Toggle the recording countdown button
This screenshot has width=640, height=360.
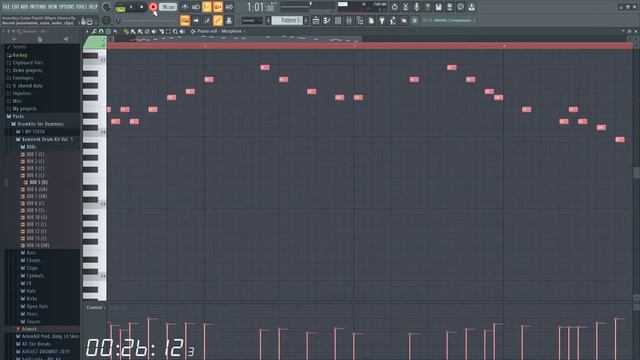207,7
